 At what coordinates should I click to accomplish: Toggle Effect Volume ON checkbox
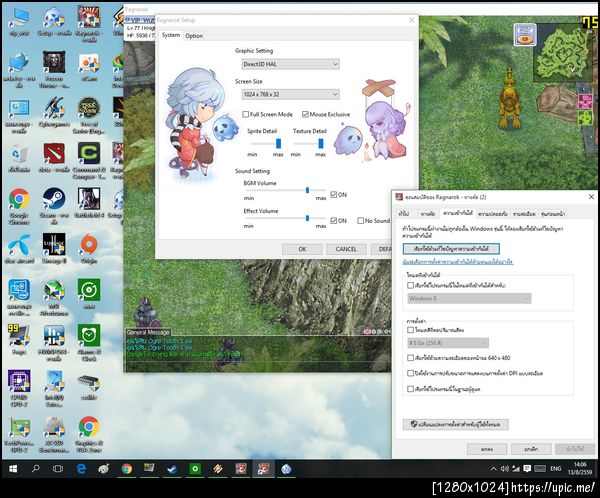333,220
